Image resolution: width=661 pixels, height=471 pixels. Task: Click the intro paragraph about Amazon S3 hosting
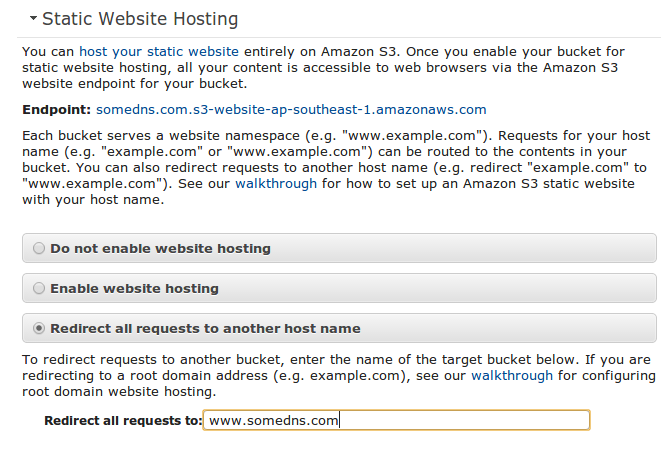point(323,67)
